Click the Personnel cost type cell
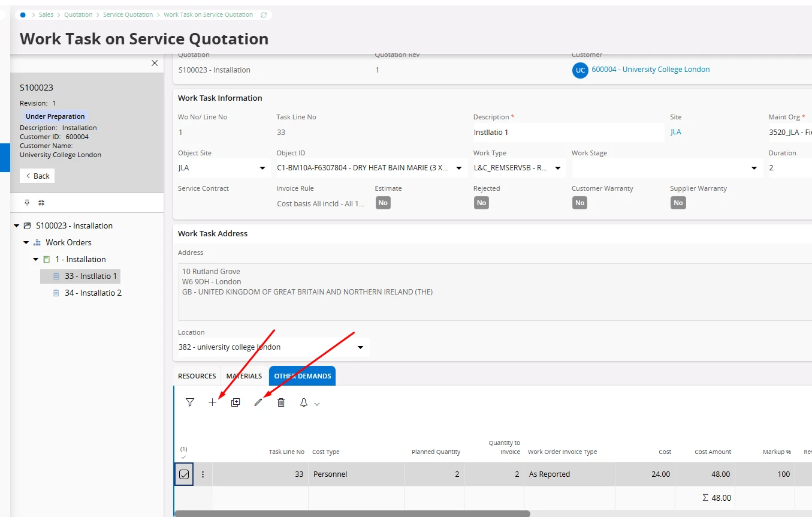The width and height of the screenshot is (812, 517). point(356,474)
